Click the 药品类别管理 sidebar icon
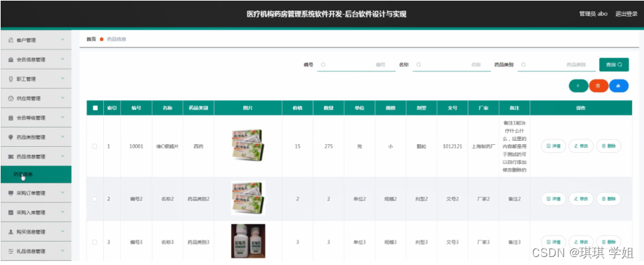This screenshot has width=644, height=265. pyautogui.click(x=11, y=137)
